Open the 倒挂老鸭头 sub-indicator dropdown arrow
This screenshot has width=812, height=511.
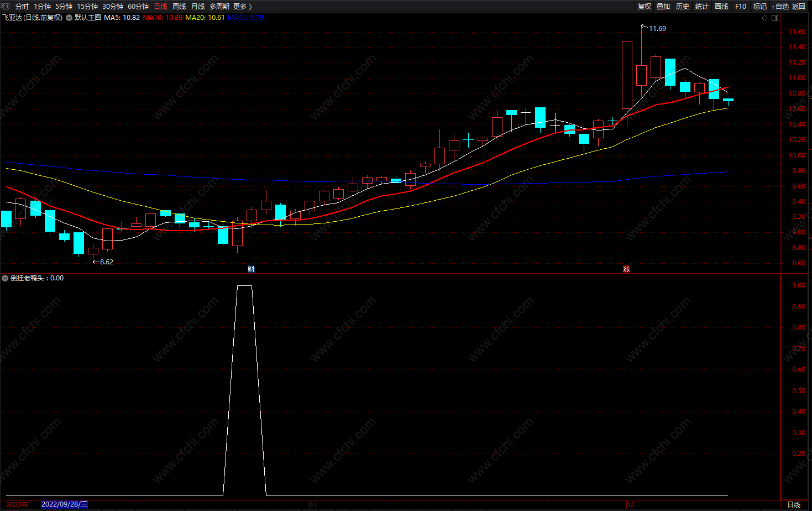(x=5, y=278)
